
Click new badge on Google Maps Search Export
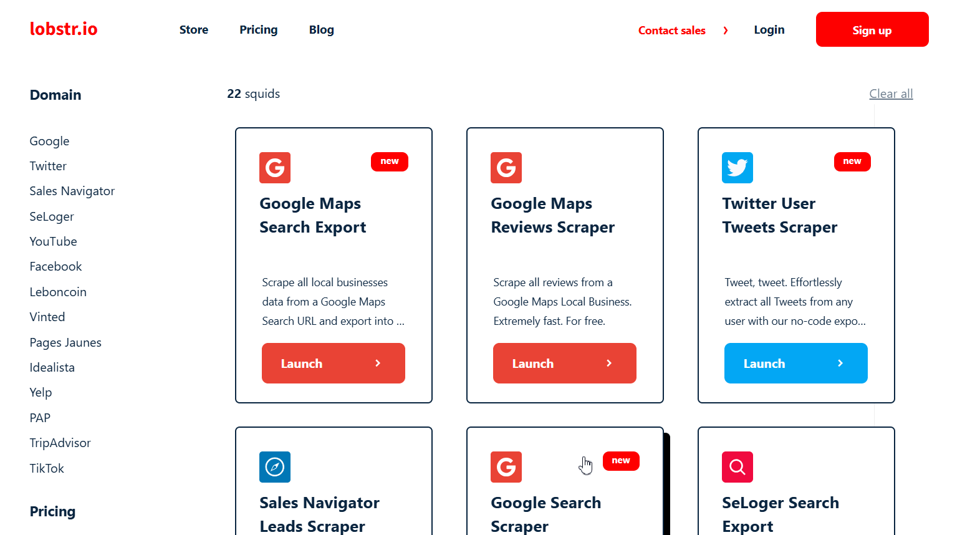pyautogui.click(x=390, y=161)
